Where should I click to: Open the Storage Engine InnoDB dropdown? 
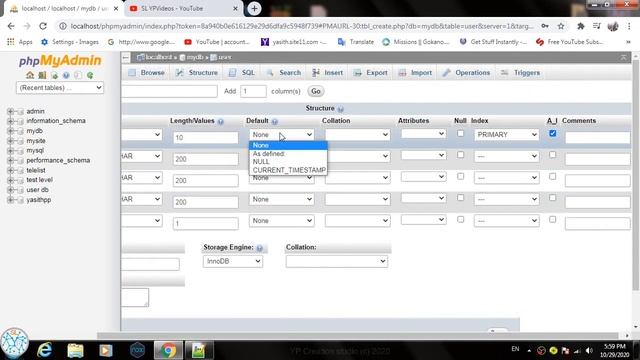[233, 261]
